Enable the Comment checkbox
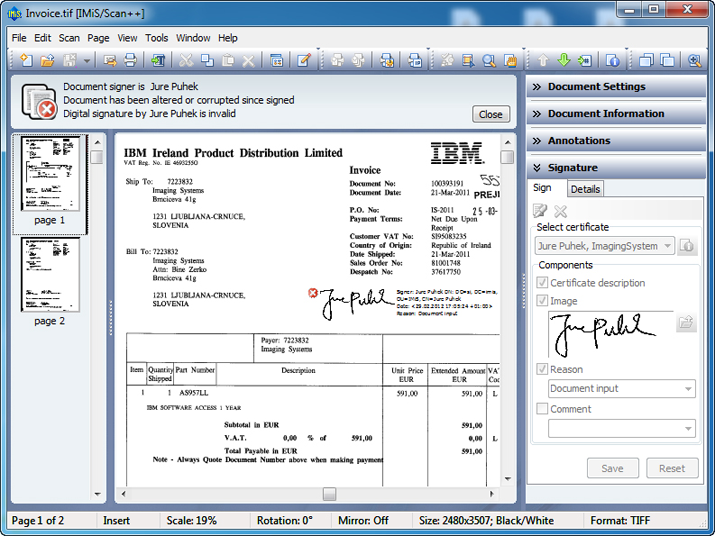 coord(542,409)
